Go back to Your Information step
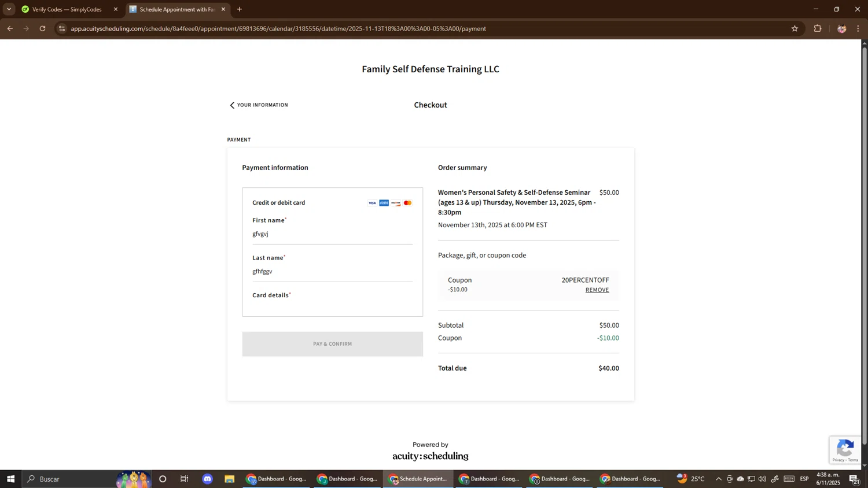Screen dimensions: 868x488 (259, 105)
